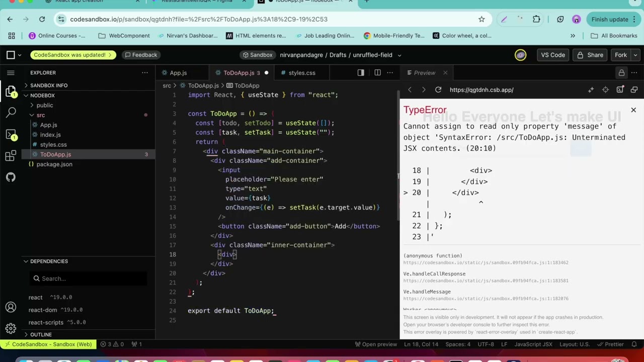Open the Fork dropdown arrow

click(x=635, y=55)
